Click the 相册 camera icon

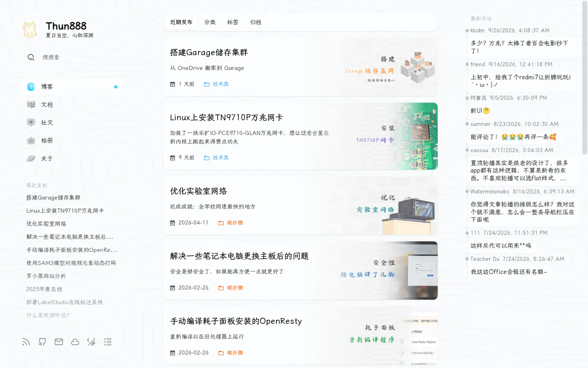click(x=31, y=141)
